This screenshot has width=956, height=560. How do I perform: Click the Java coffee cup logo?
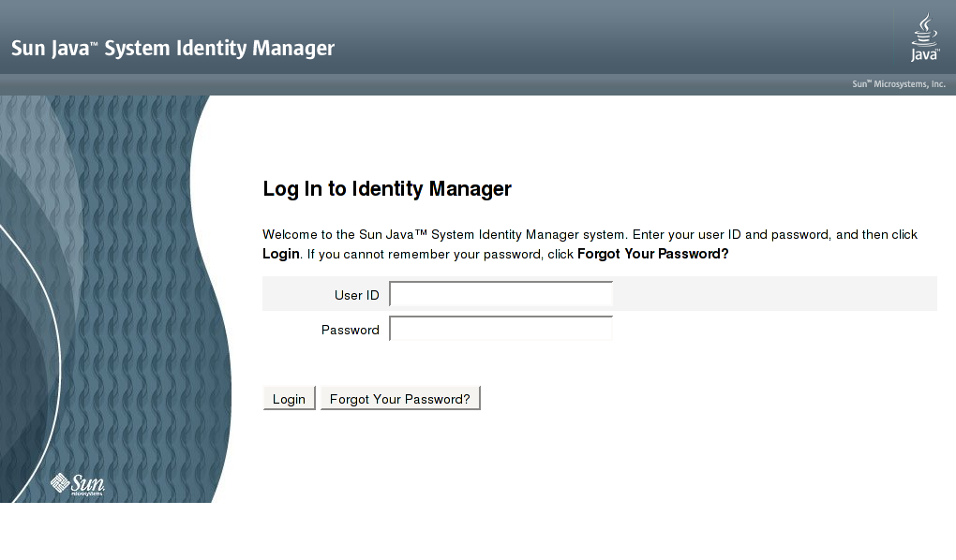click(x=925, y=37)
